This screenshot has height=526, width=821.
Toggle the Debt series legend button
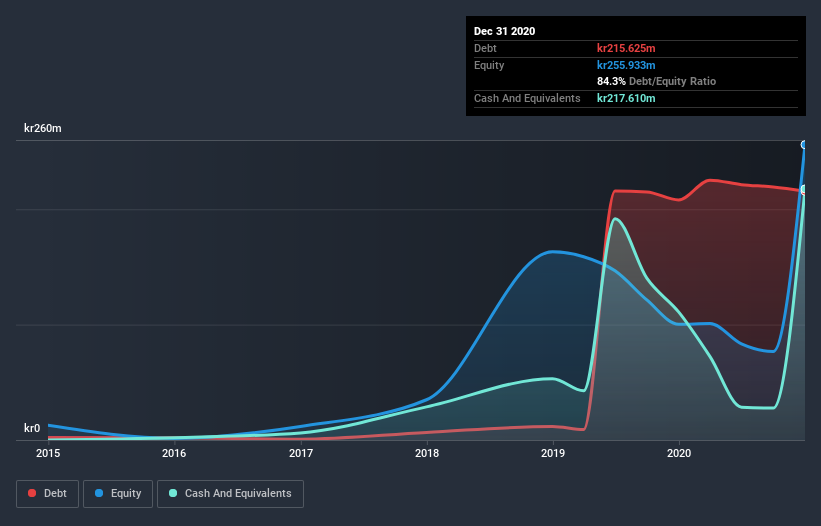(x=47, y=494)
